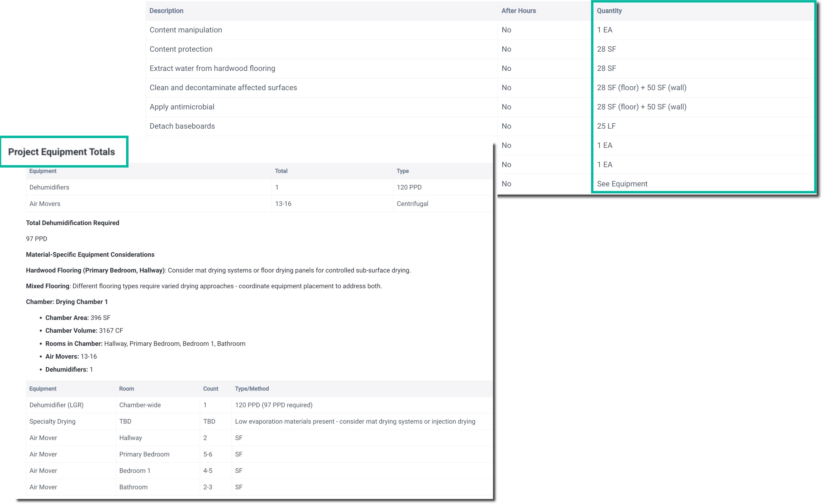Click the 25 LF quantity cell

pos(606,126)
